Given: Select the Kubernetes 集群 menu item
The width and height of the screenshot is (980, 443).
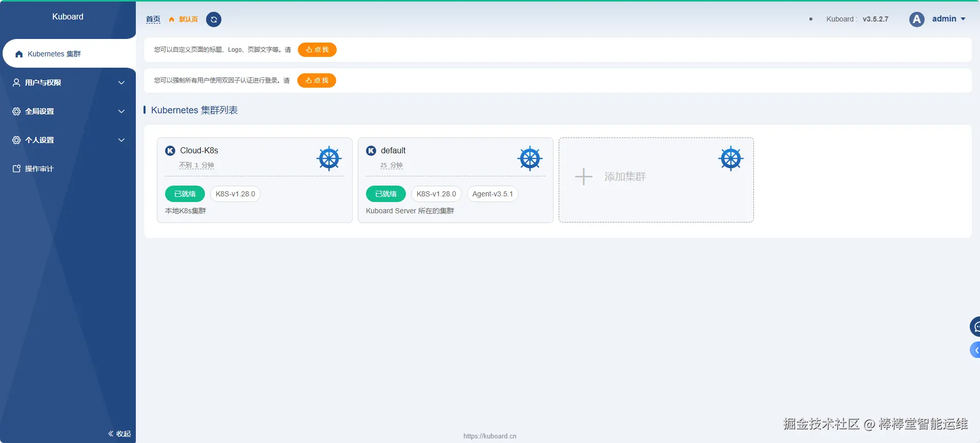Looking at the screenshot, I should 69,53.
